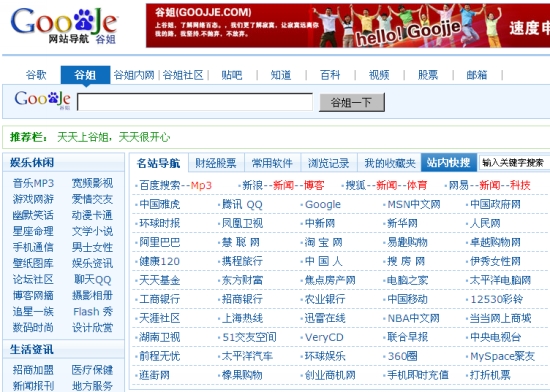Open the 设计欣赏 category

pos(92,327)
